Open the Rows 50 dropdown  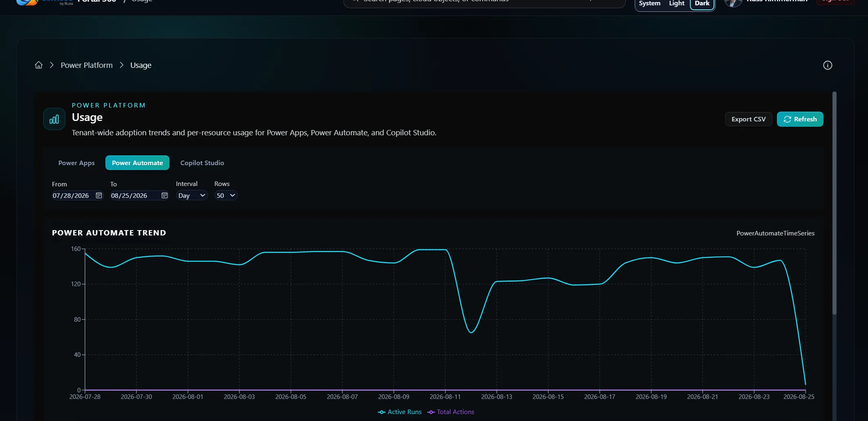pyautogui.click(x=226, y=195)
